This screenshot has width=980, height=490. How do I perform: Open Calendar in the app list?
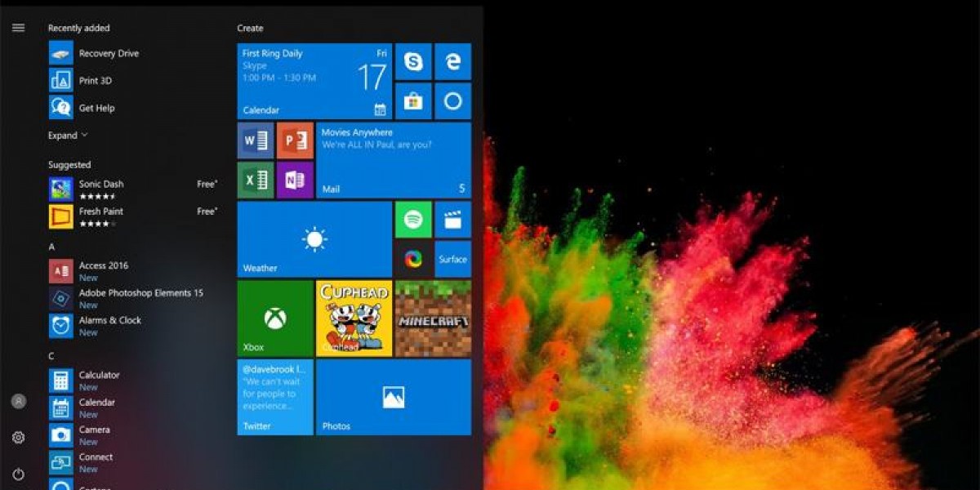[135, 408]
